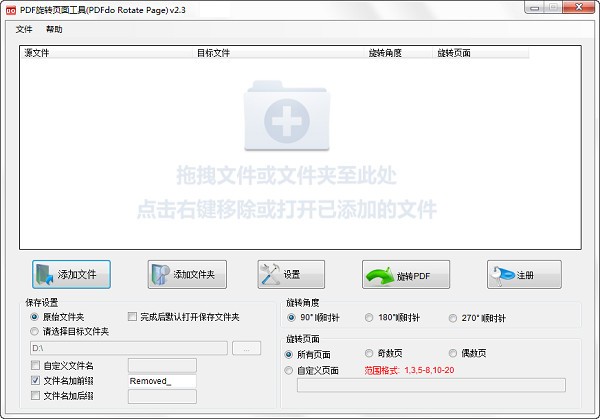
Task: Click the custom page range input field
Action: point(431,385)
